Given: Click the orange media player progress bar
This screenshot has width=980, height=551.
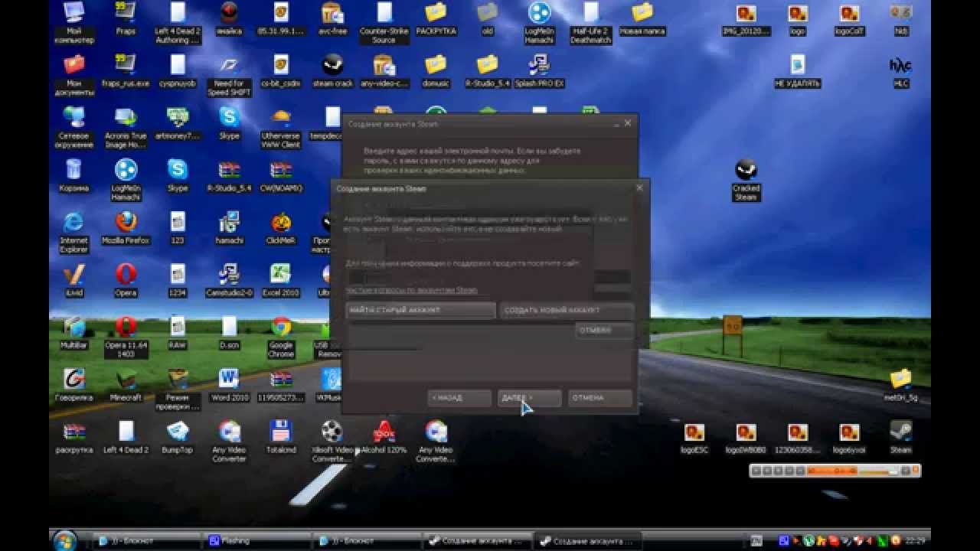Looking at the screenshot, I should (831, 471).
